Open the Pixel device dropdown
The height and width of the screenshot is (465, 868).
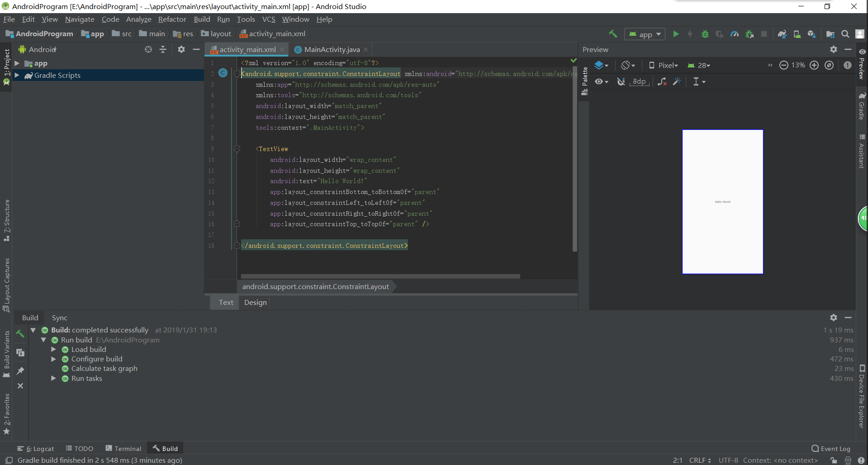[x=664, y=65]
